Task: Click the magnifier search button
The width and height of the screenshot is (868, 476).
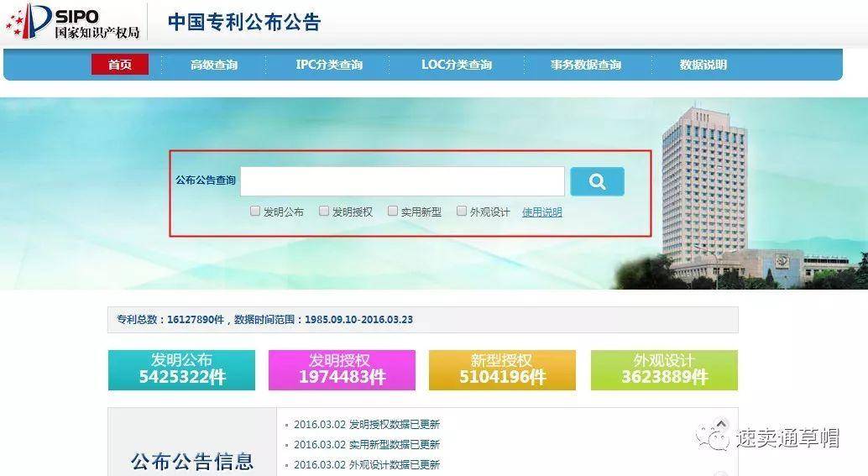Action: (597, 181)
